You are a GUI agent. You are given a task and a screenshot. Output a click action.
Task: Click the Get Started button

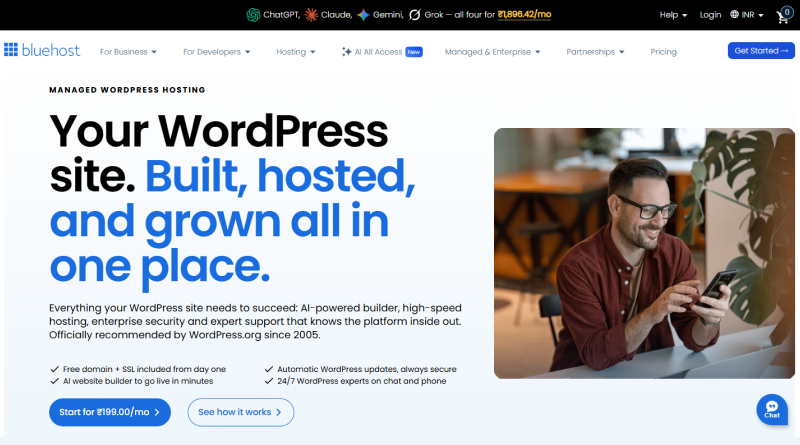coord(761,51)
